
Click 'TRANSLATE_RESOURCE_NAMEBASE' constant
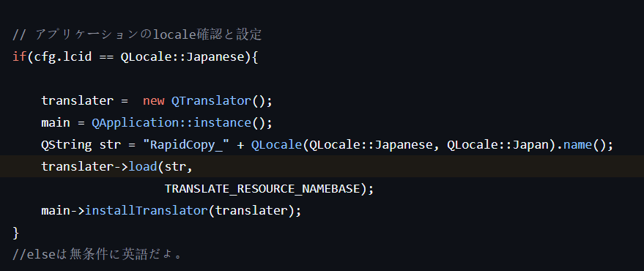pyautogui.click(x=262, y=188)
